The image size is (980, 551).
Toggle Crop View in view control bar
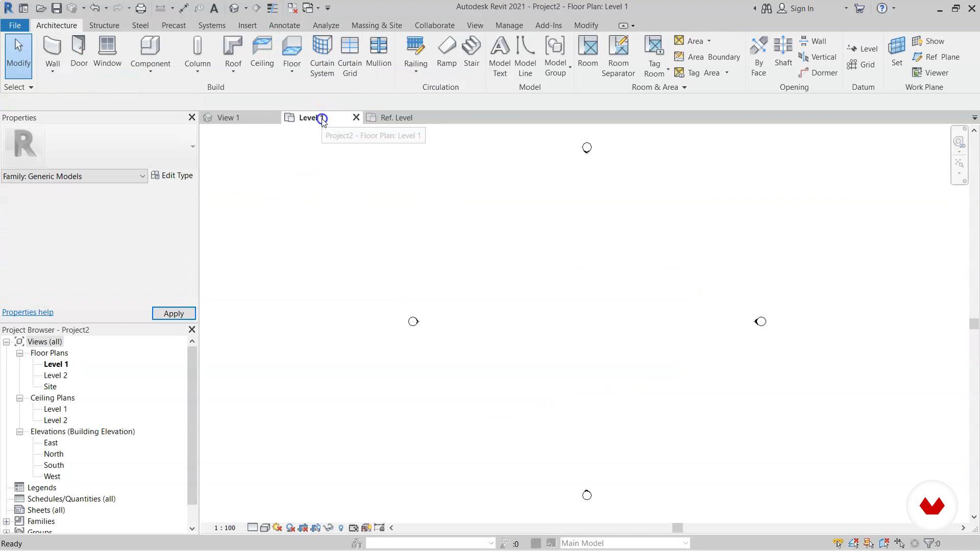point(303,528)
